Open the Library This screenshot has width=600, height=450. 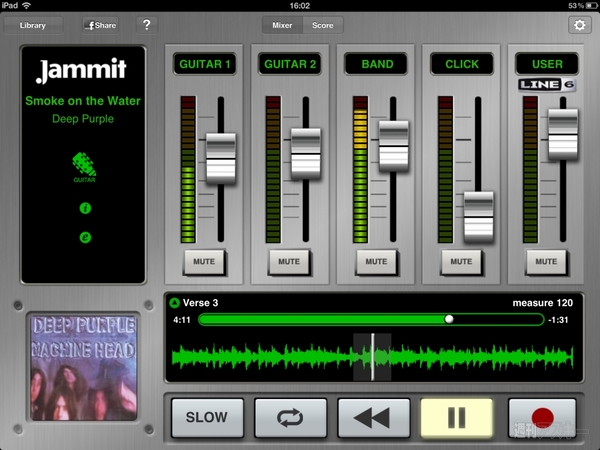click(33, 25)
